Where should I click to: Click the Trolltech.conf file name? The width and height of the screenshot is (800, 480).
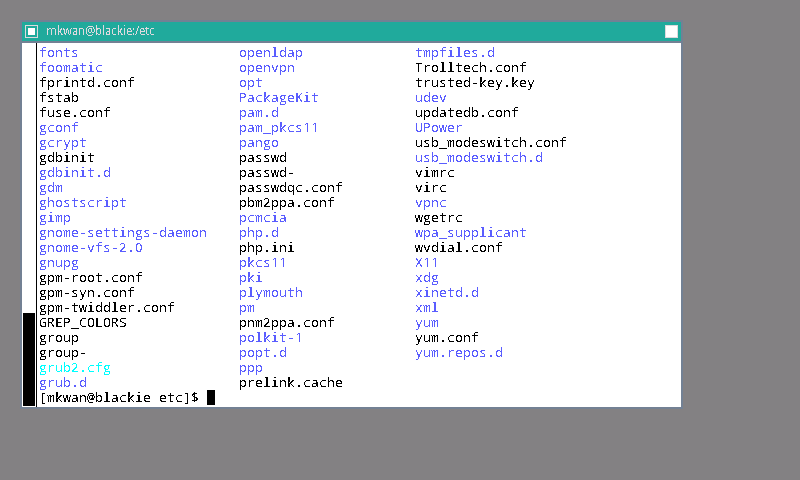point(470,68)
